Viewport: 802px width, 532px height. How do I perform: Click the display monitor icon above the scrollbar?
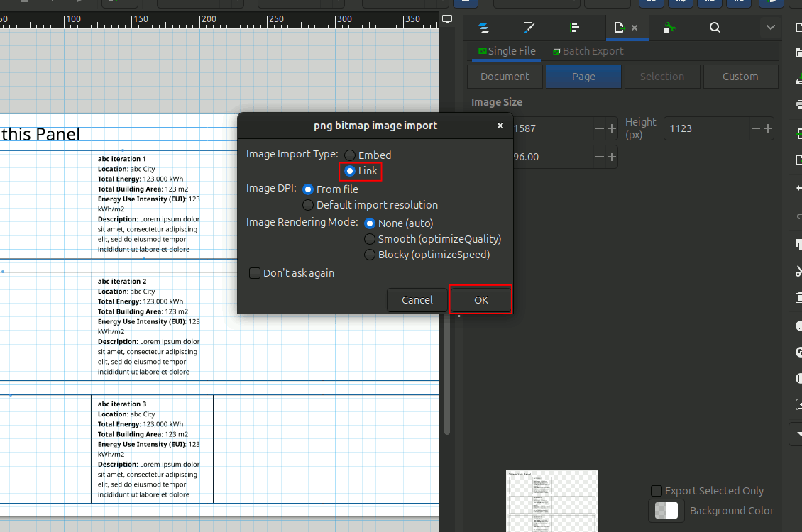[x=447, y=19]
